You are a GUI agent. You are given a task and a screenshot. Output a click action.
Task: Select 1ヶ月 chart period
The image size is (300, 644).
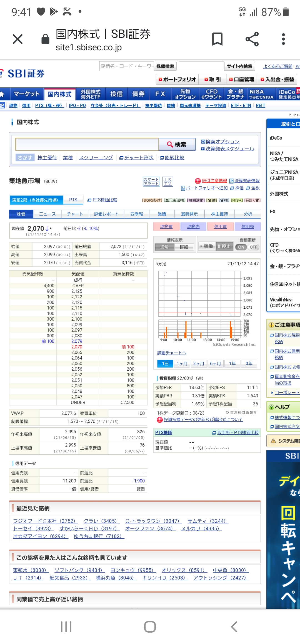pos(182,363)
